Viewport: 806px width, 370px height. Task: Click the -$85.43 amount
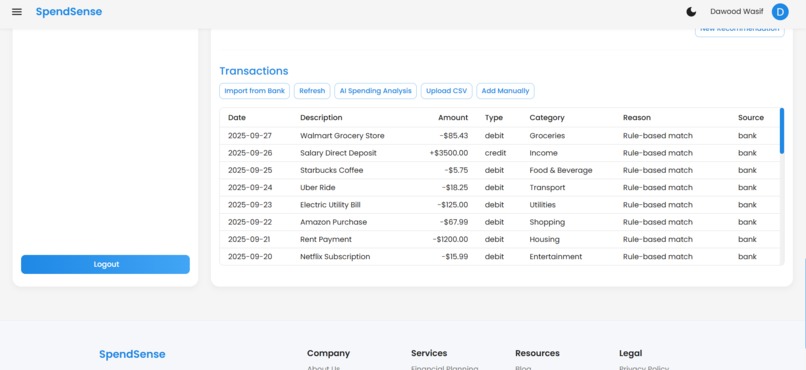[454, 136]
